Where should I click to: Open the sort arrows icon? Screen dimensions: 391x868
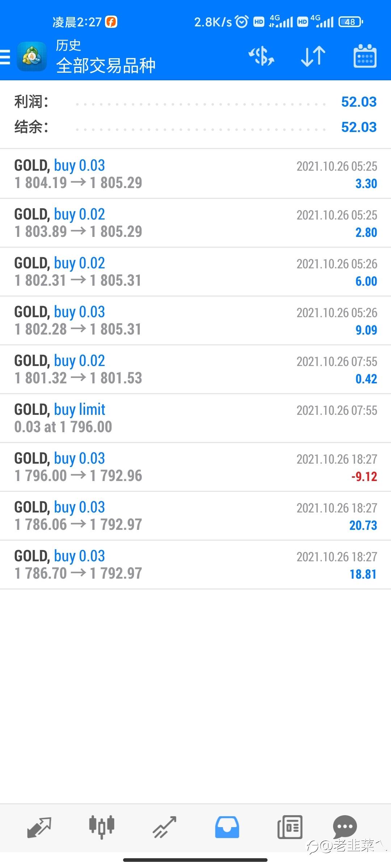[313, 56]
